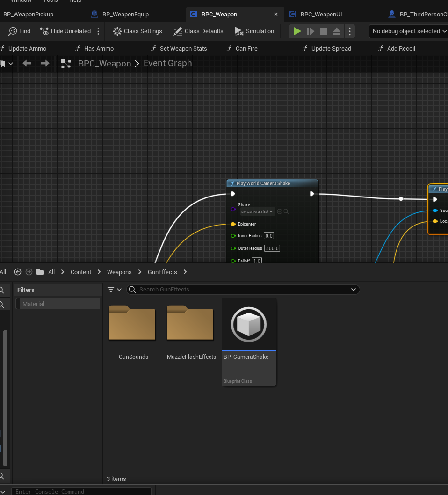Viewport: 448px width, 495px height.
Task: Open the content browser filter options dropdown
Action: tap(114, 290)
